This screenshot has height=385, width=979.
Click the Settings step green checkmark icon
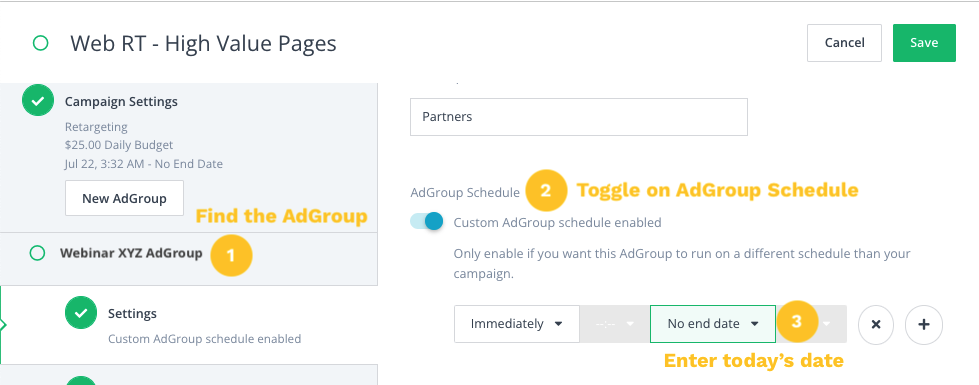click(81, 313)
